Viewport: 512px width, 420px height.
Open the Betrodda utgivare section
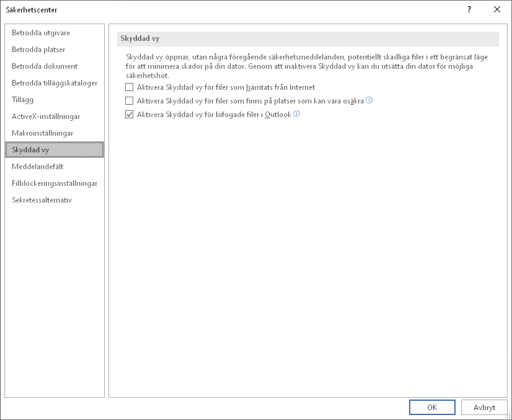41,33
